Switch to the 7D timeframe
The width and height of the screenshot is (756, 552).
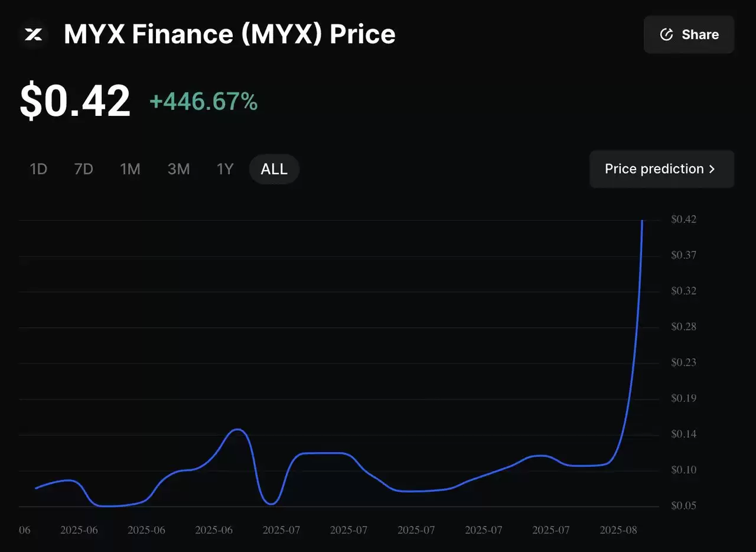[x=83, y=169]
